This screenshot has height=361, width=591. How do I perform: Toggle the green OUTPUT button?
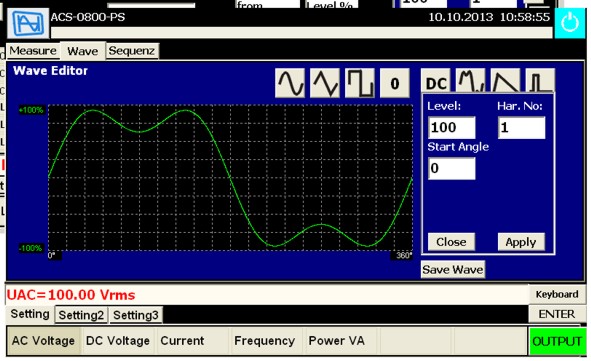pyautogui.click(x=557, y=341)
